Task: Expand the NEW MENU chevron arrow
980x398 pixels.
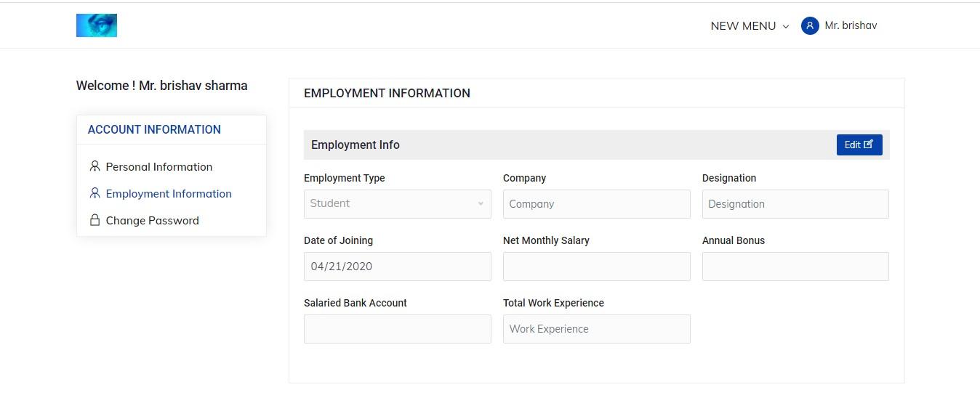Action: pyautogui.click(x=785, y=27)
